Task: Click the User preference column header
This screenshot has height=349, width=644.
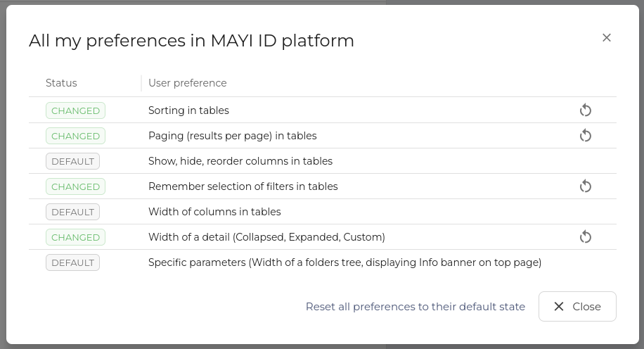Action: click(x=187, y=83)
